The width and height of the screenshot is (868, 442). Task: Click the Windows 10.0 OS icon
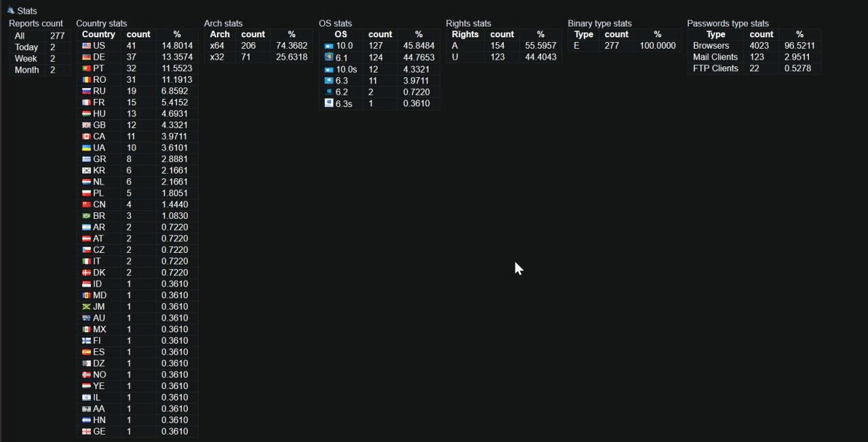(329, 46)
